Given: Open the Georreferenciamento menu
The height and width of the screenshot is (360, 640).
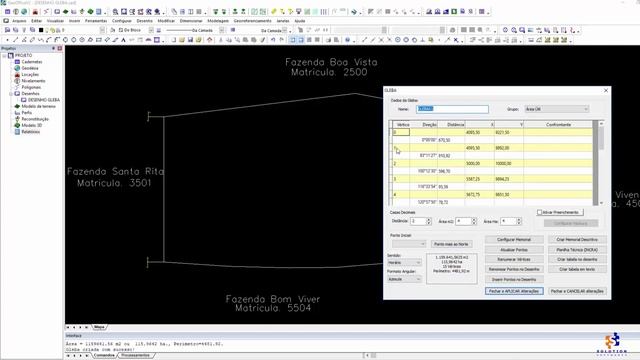Looking at the screenshot, I should click(253, 21).
